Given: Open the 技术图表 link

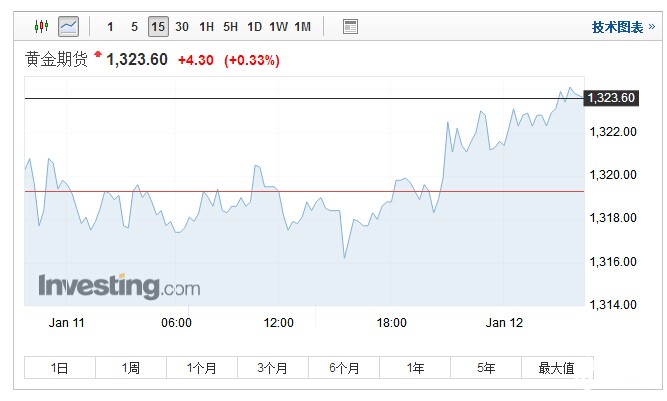Looking at the screenshot, I should [x=618, y=27].
